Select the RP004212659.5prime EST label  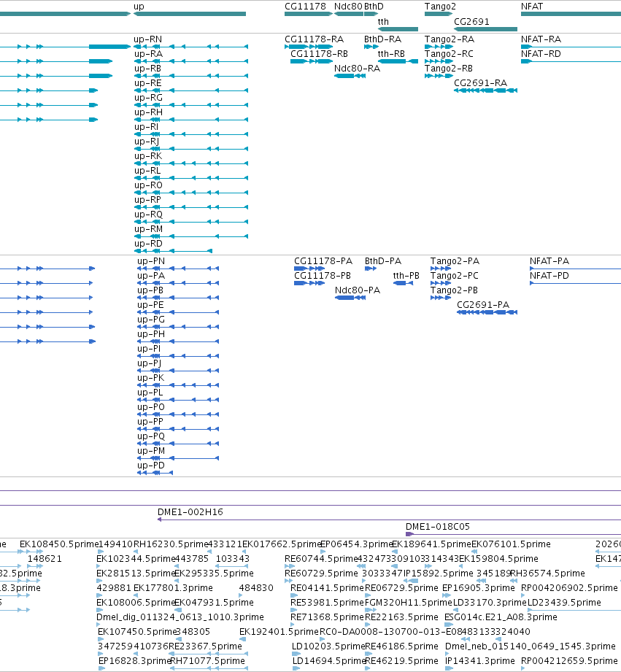pos(570,661)
